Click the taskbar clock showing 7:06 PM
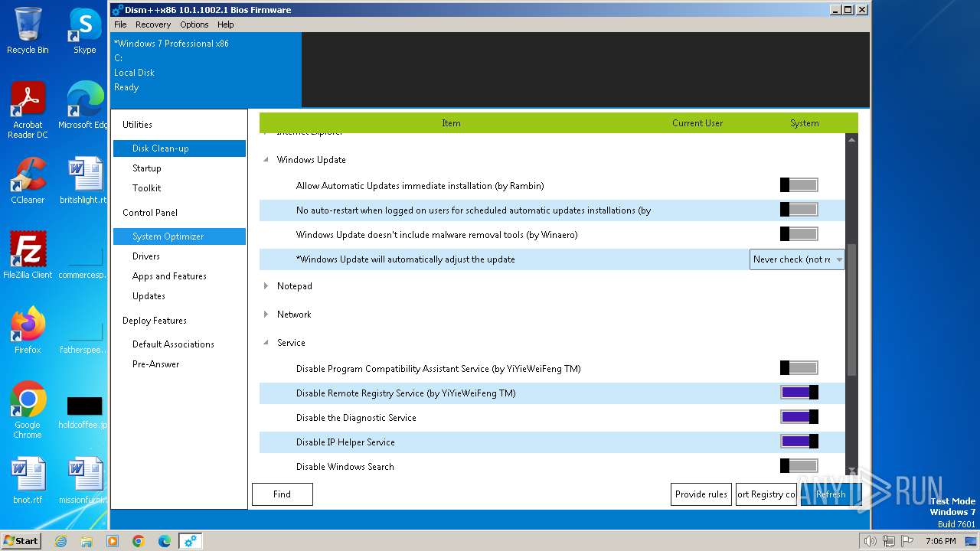Image resolution: width=980 pixels, height=551 pixels. click(x=940, y=541)
